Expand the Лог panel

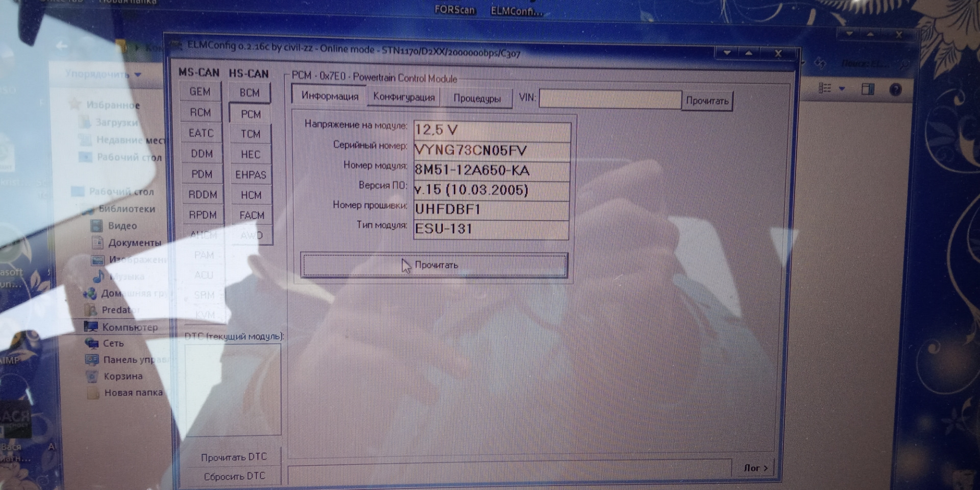pyautogui.click(x=756, y=468)
